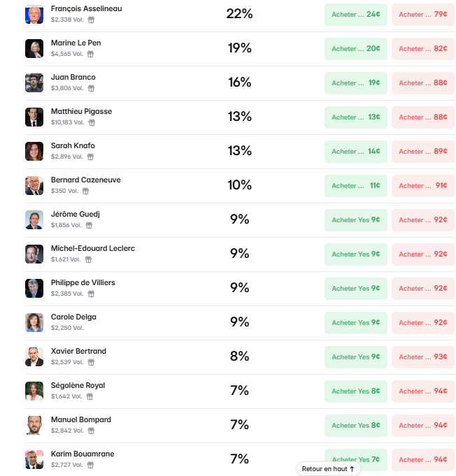Buy Yes at 8¢ for Manuel Bompard
The height and width of the screenshot is (476, 456).
pyautogui.click(x=356, y=426)
